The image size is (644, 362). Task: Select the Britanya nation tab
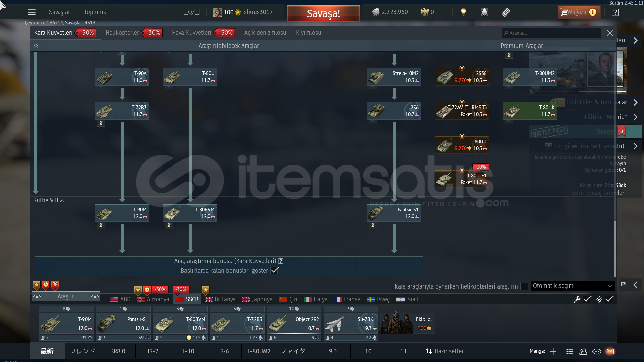[220, 299]
